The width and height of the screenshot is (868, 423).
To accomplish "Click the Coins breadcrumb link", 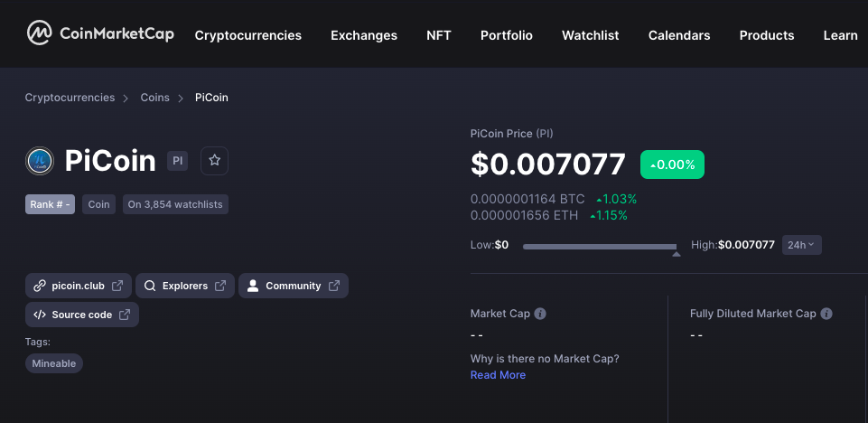I will tap(155, 98).
